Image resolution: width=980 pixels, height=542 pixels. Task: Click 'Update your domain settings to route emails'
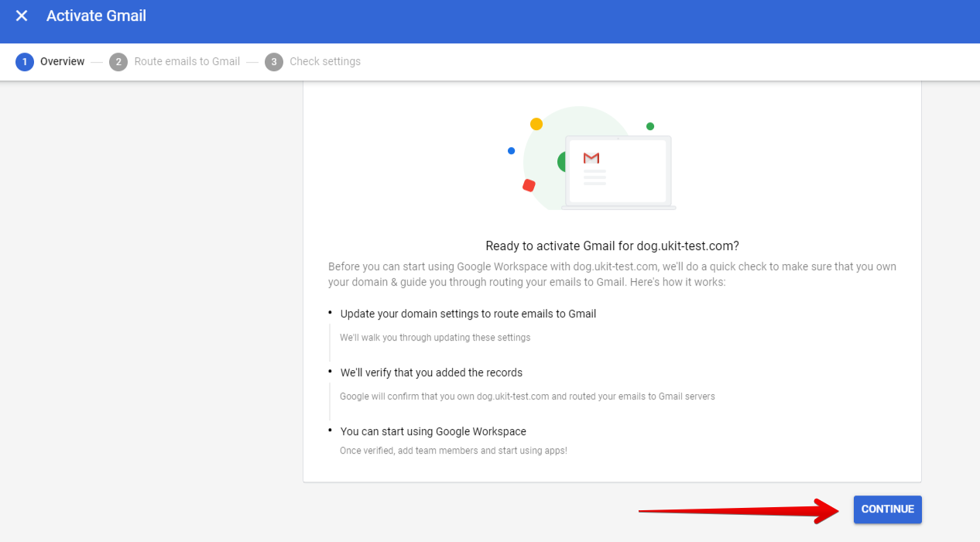click(468, 314)
